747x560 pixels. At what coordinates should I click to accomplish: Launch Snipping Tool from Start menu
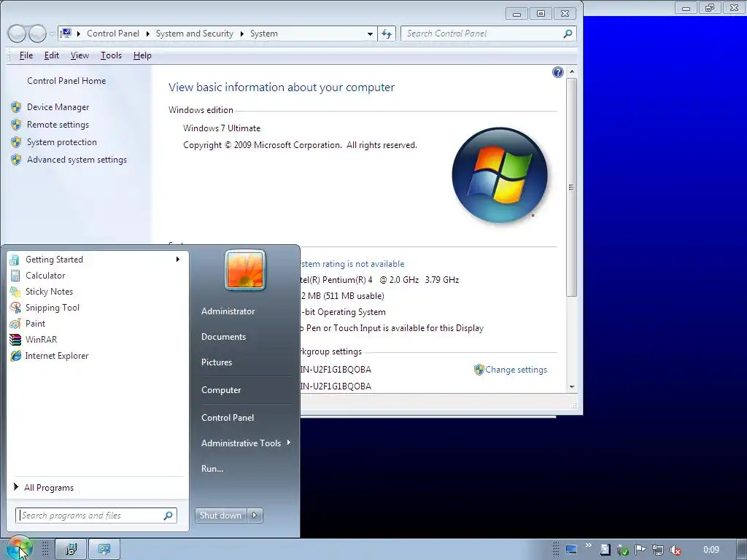(x=53, y=308)
